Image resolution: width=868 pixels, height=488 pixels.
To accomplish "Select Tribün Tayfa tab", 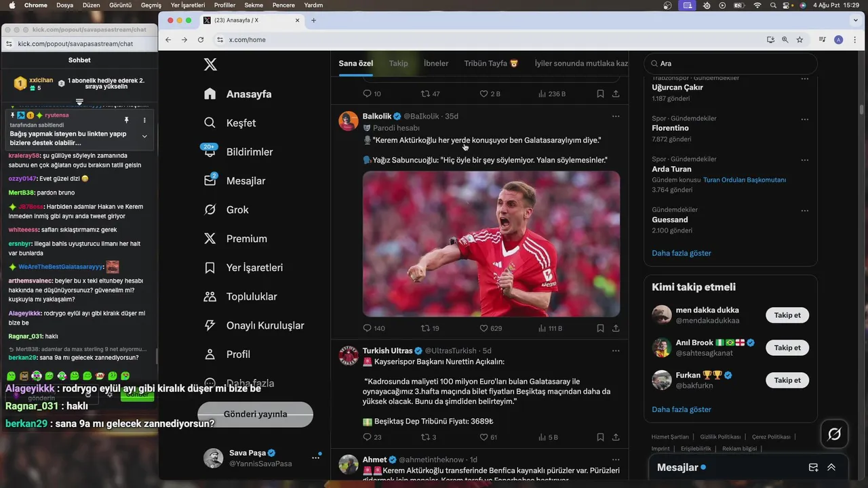I will click(x=491, y=63).
